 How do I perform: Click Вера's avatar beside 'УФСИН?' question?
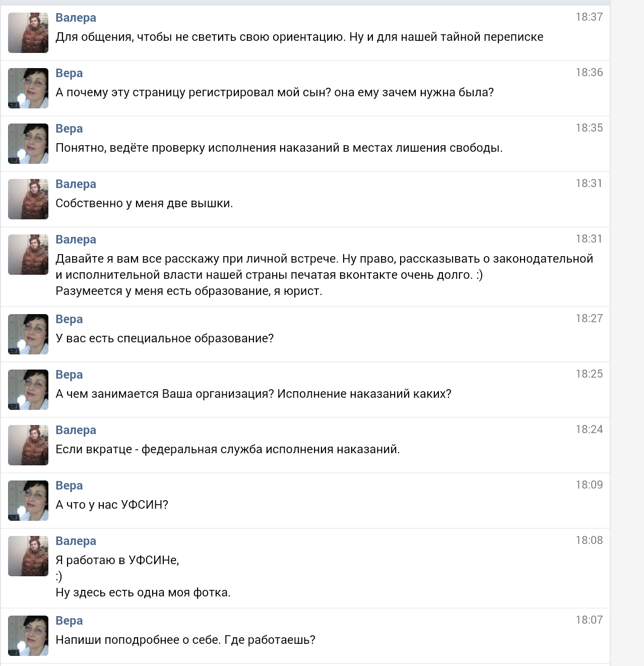pos(28,501)
